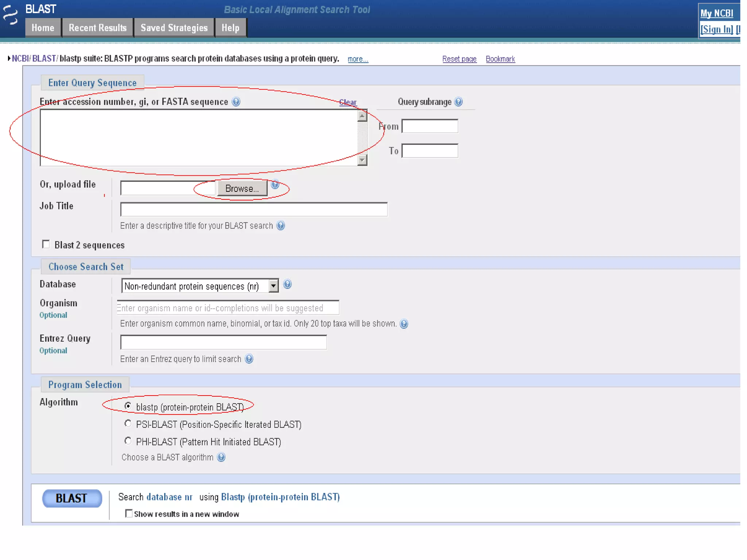Open help for the Database dropdown
Image resolution: width=747 pixels, height=560 pixels.
(x=287, y=284)
